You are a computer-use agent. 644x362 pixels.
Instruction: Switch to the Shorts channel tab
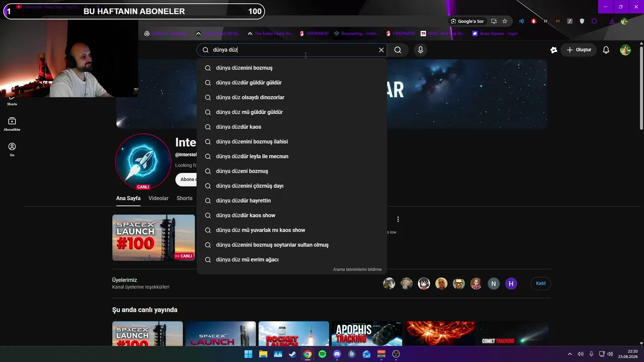click(185, 198)
